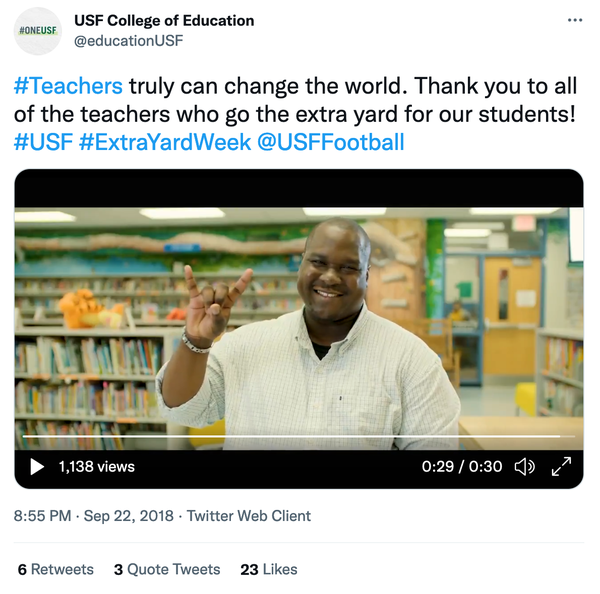This screenshot has height=594, width=600.
Task: Click the 1,138 views counter
Action: [x=96, y=466]
